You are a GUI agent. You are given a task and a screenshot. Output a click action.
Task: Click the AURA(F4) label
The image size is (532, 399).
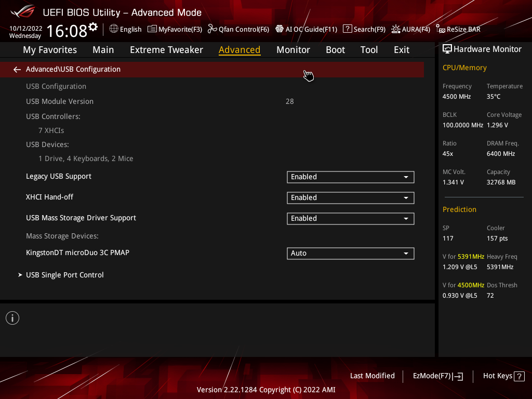click(416, 30)
